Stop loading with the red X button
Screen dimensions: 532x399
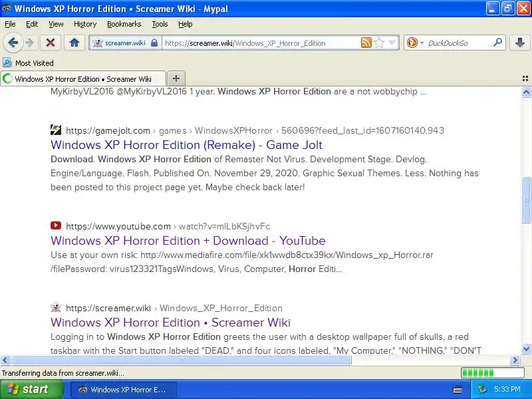coord(51,43)
